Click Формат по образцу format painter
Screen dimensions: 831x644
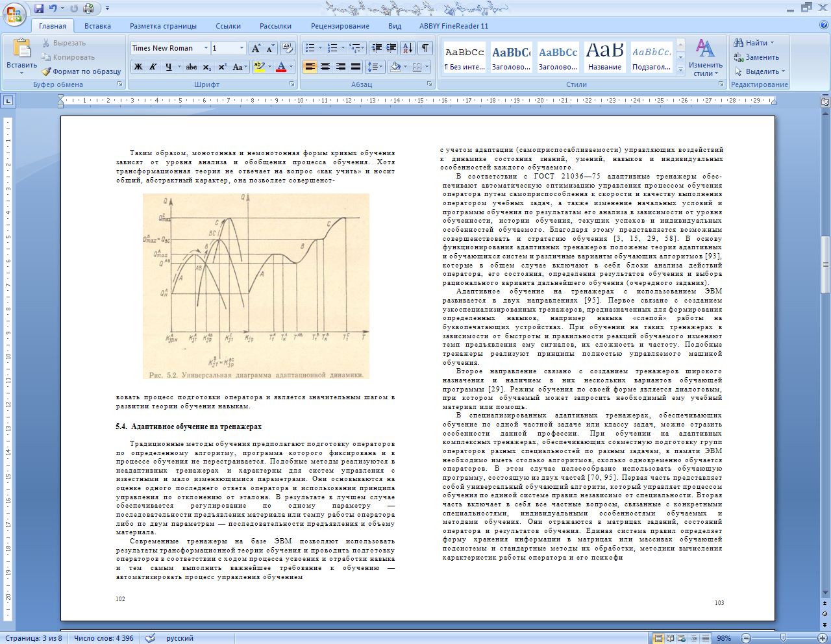tap(82, 71)
